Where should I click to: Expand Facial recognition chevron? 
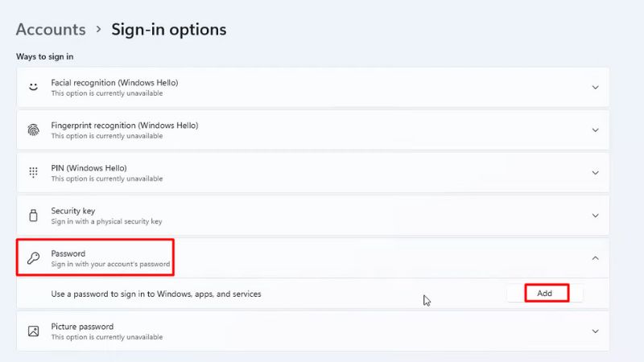(595, 88)
